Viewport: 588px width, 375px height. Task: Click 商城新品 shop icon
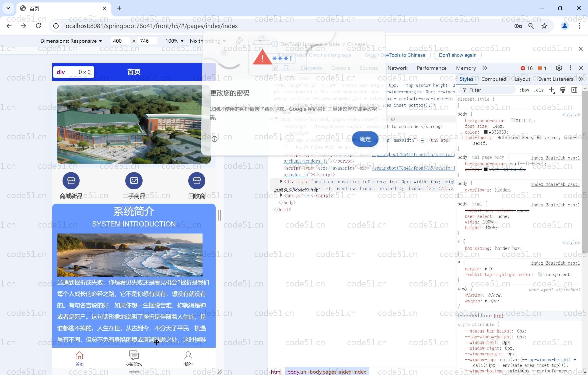click(71, 180)
